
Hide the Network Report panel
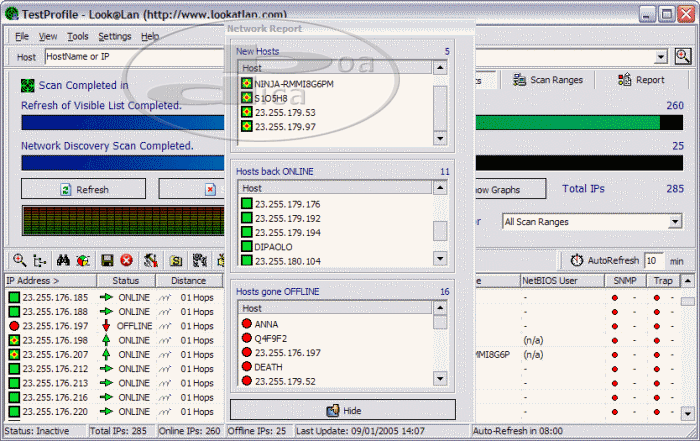pos(343,410)
